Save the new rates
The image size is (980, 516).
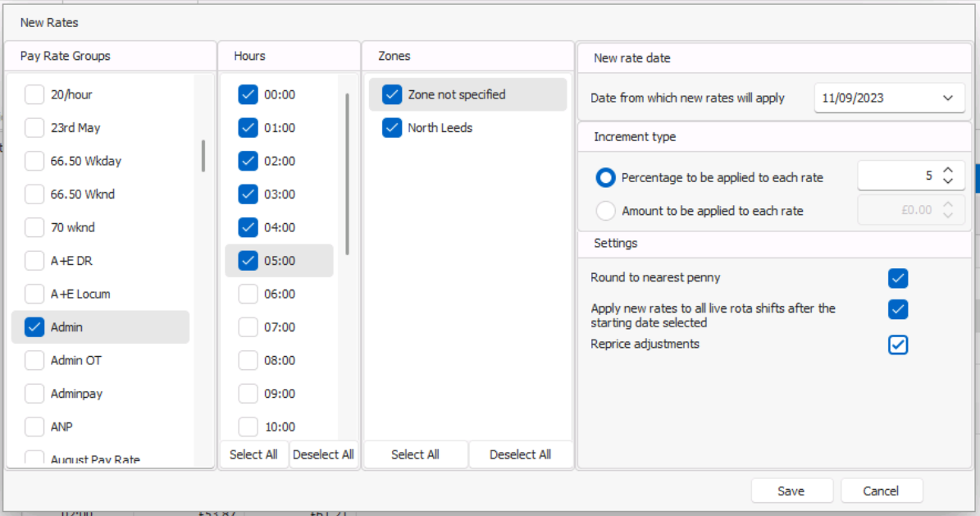(791, 491)
